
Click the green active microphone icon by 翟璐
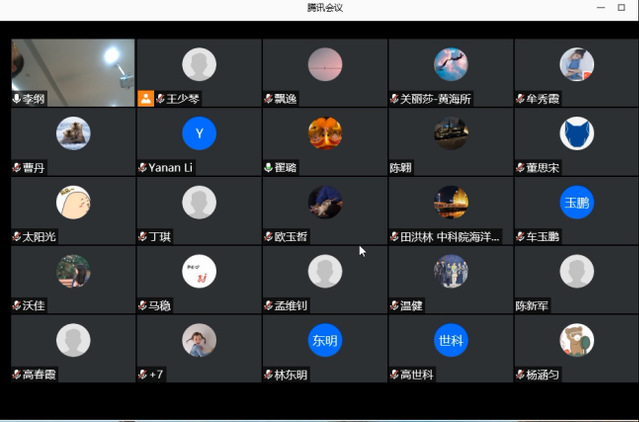pos(268,167)
